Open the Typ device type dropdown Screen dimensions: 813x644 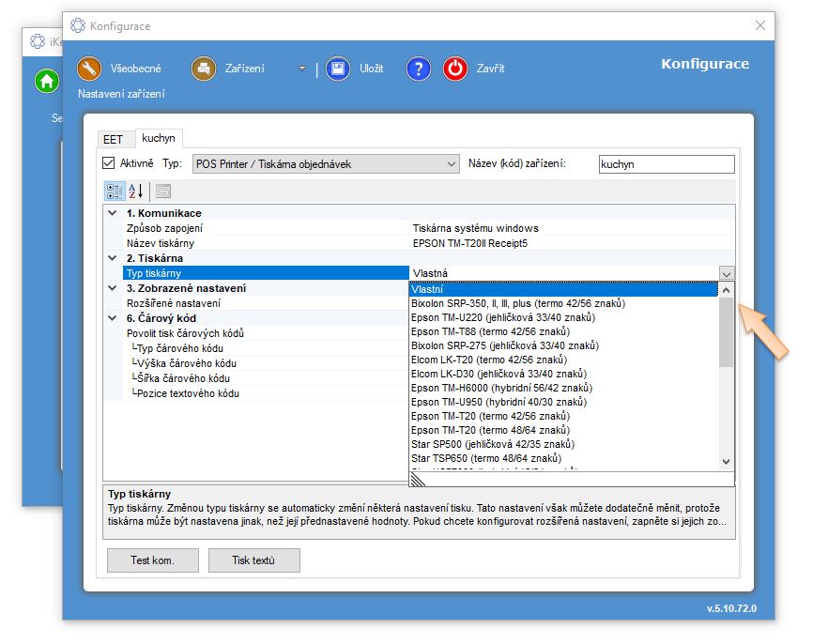coord(325,164)
